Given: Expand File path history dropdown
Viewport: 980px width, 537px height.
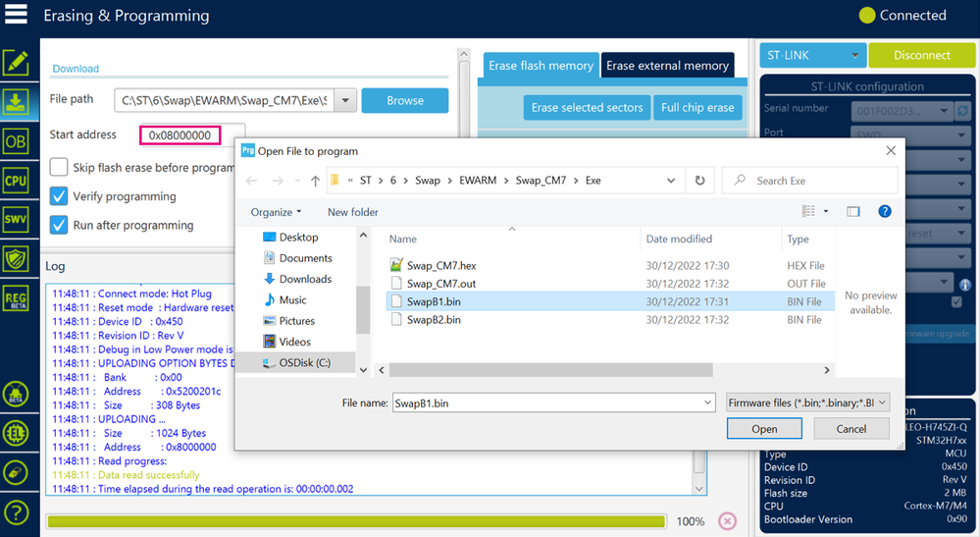Looking at the screenshot, I should pos(345,100).
